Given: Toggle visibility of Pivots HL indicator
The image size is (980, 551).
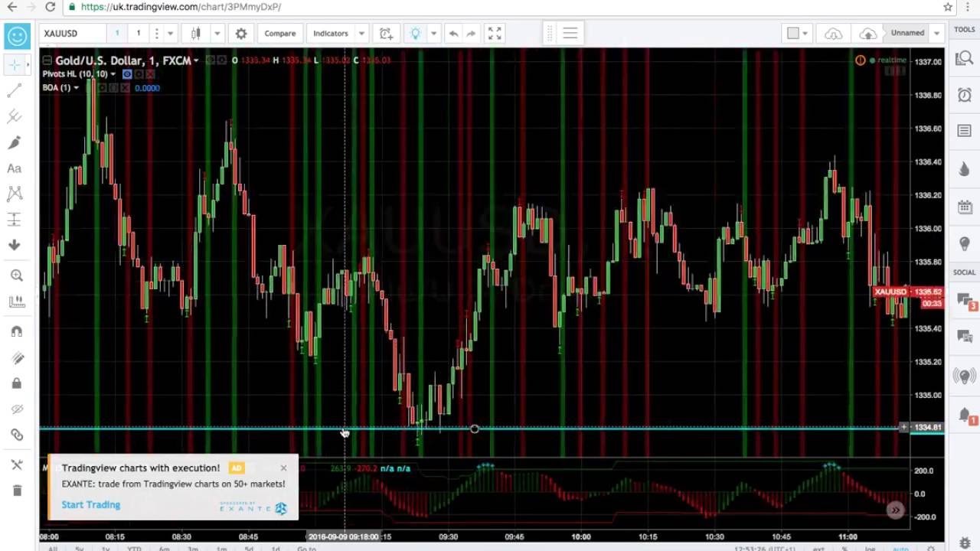Looking at the screenshot, I should [x=127, y=74].
